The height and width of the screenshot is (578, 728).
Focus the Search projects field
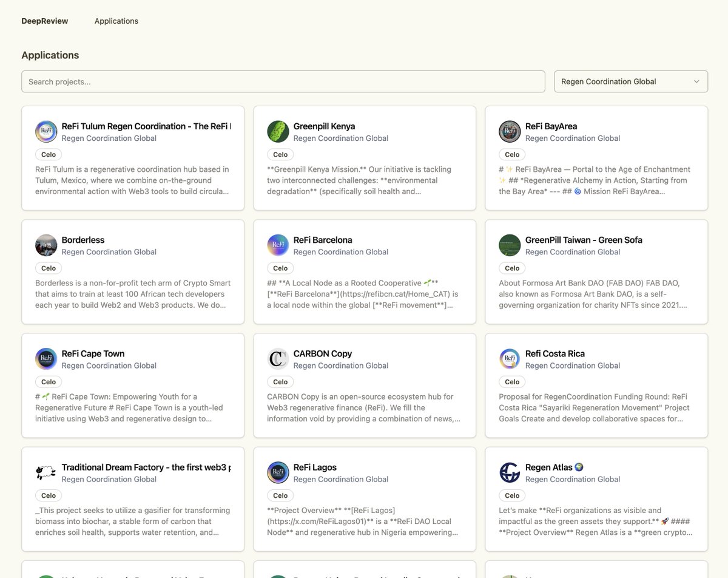pos(283,81)
